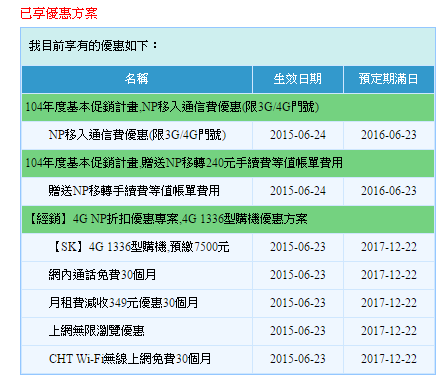Click the row name CHT Wi-Fi無線上網免費30個月
448x383 pixels.
coord(130,359)
